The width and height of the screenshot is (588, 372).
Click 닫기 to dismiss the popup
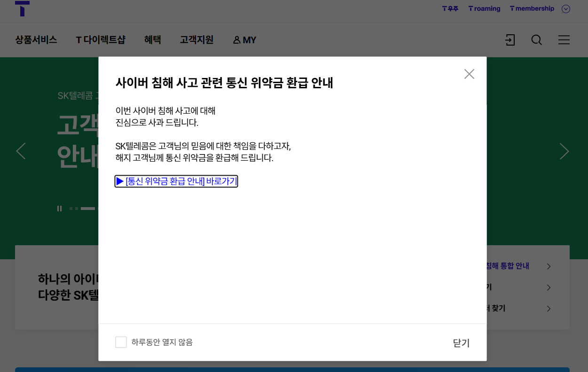[x=460, y=343]
